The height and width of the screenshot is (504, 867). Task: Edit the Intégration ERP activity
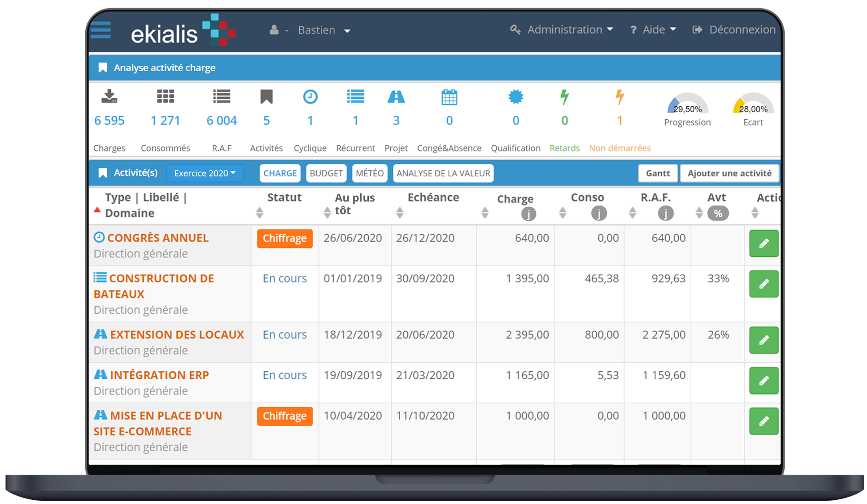tap(764, 381)
